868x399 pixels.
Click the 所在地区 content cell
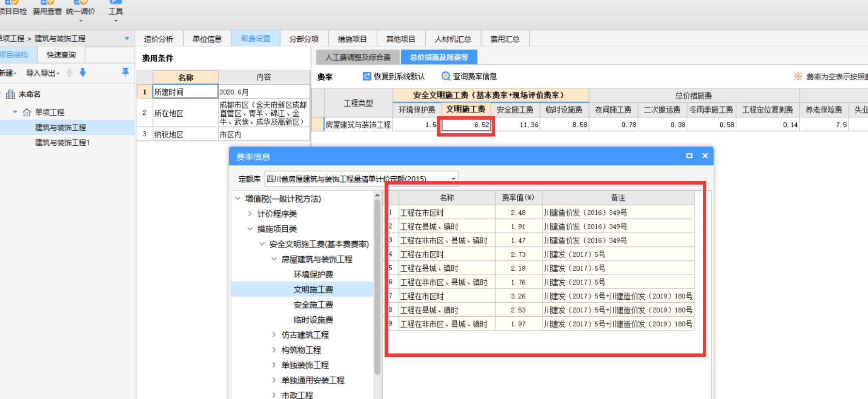[263, 113]
